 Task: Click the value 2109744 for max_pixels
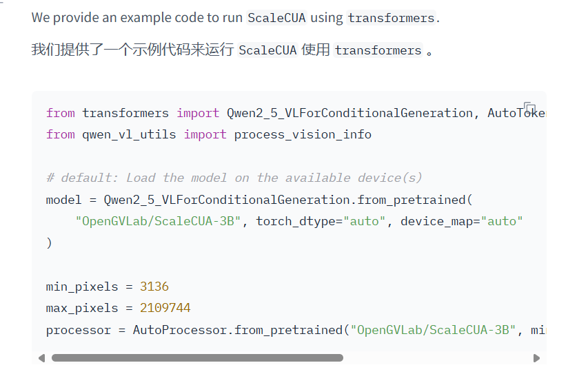click(x=165, y=308)
